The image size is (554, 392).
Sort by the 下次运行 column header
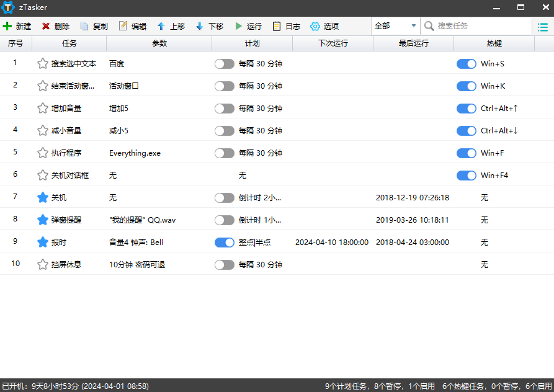click(x=333, y=43)
